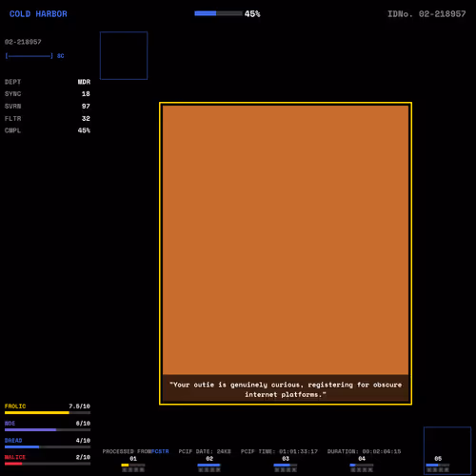Click the DEPT value MDR
476x476 pixels.
[84, 82]
